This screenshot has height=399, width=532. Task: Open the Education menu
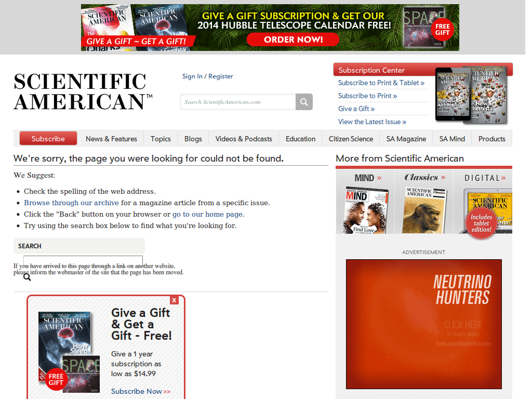point(300,139)
